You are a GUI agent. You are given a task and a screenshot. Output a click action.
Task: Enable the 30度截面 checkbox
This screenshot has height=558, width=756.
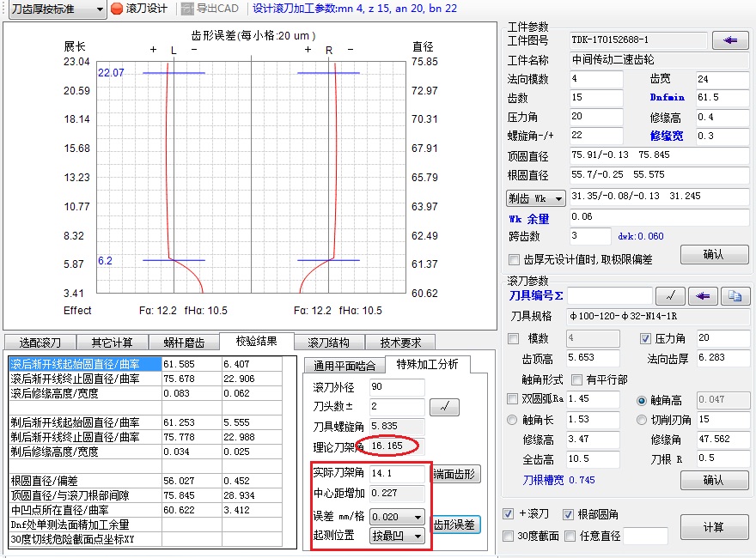[509, 536]
